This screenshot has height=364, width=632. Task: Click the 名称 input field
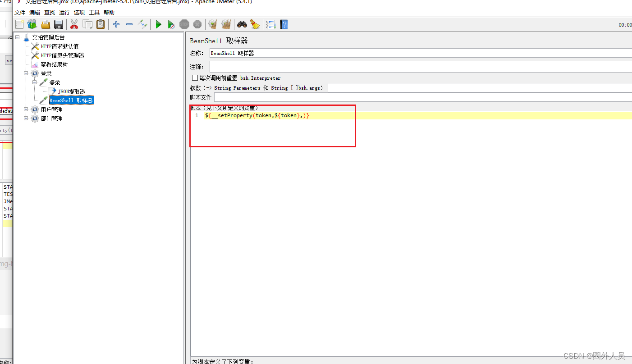(x=421, y=53)
